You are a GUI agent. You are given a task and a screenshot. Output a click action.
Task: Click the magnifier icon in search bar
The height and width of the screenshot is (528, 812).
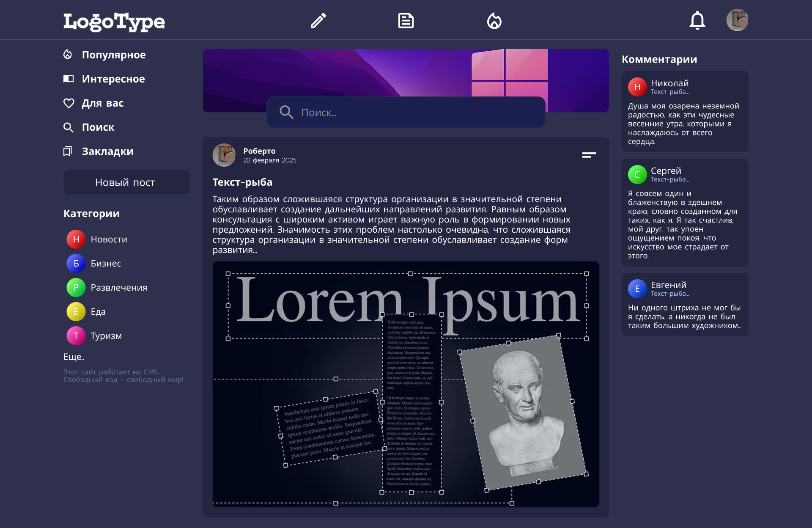pos(286,112)
